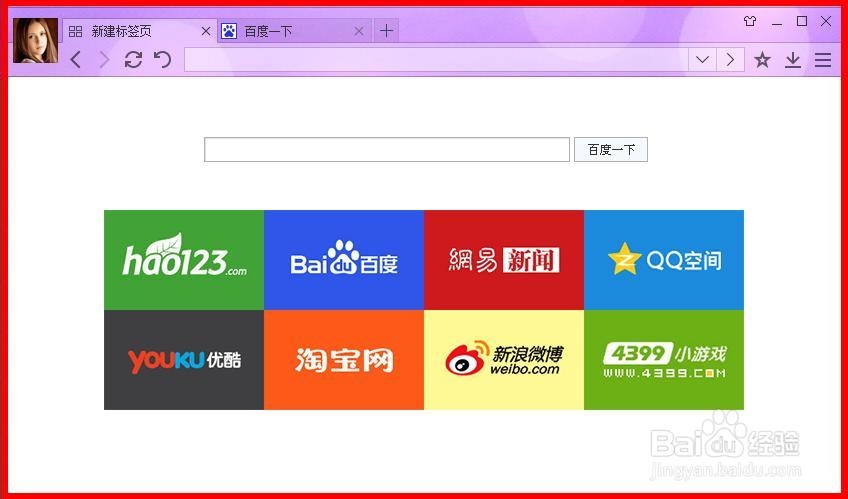Open the 網易新闻 tile
This screenshot has width=848, height=499.
click(x=504, y=260)
